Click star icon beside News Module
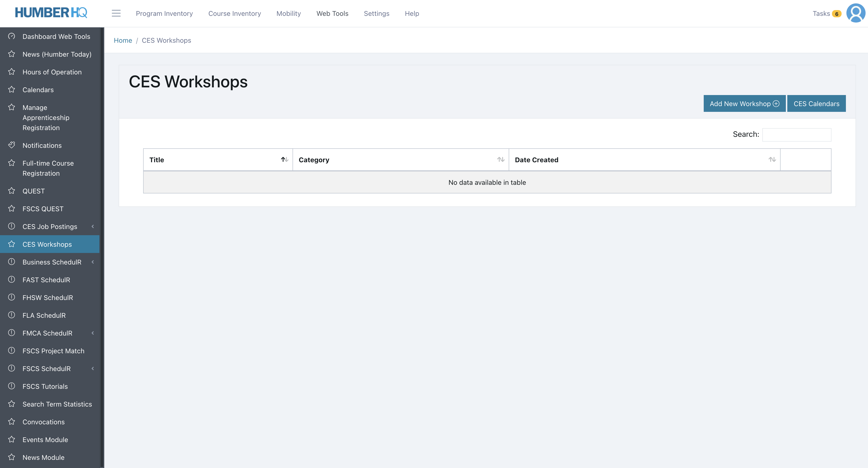This screenshot has height=468, width=868. pyautogui.click(x=12, y=457)
